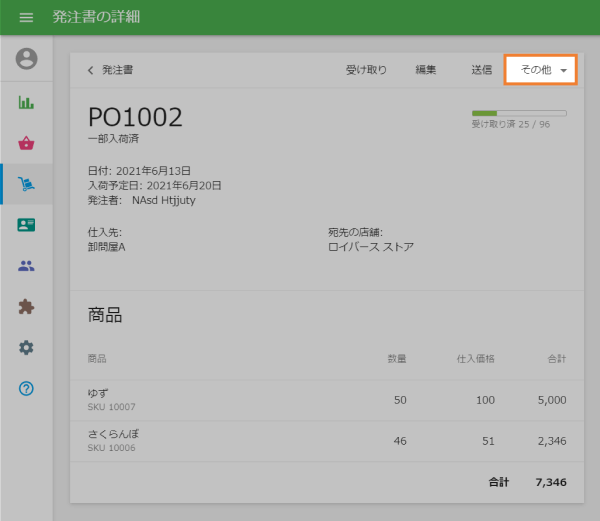Click the 受け取り済 progress bar

pyautogui.click(x=518, y=114)
